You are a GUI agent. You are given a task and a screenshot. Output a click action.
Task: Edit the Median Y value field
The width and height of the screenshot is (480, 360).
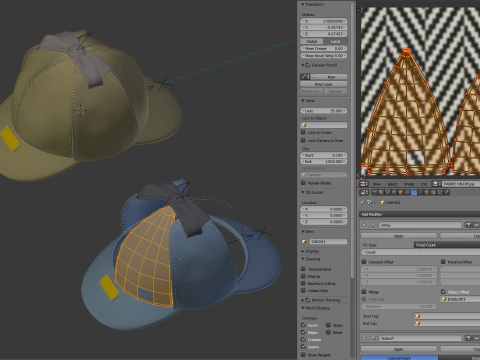324,27
